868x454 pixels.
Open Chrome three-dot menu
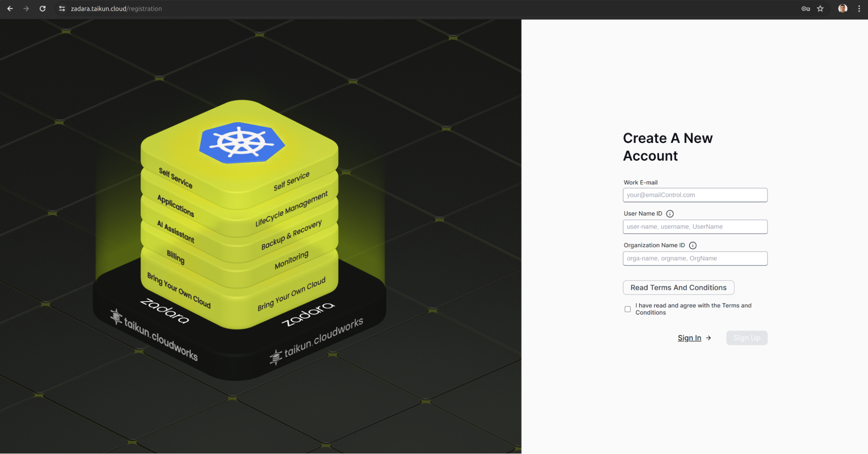859,9
